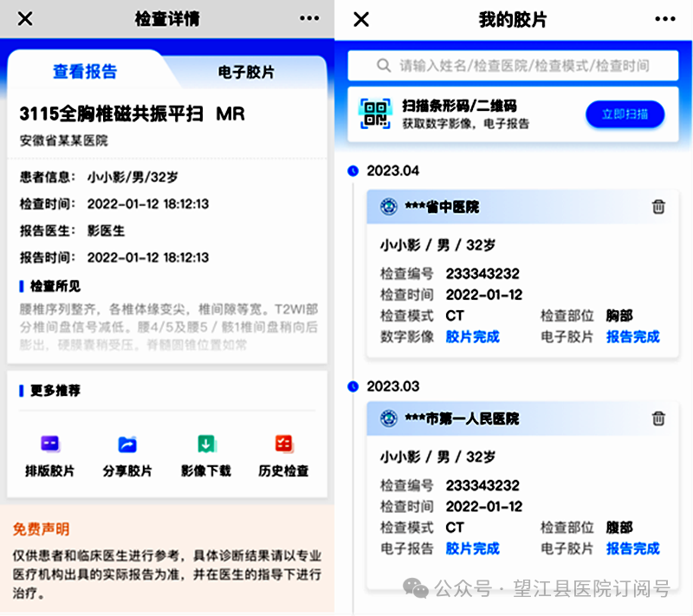
Task: Open 历史检查 history icon
Action: click(283, 444)
